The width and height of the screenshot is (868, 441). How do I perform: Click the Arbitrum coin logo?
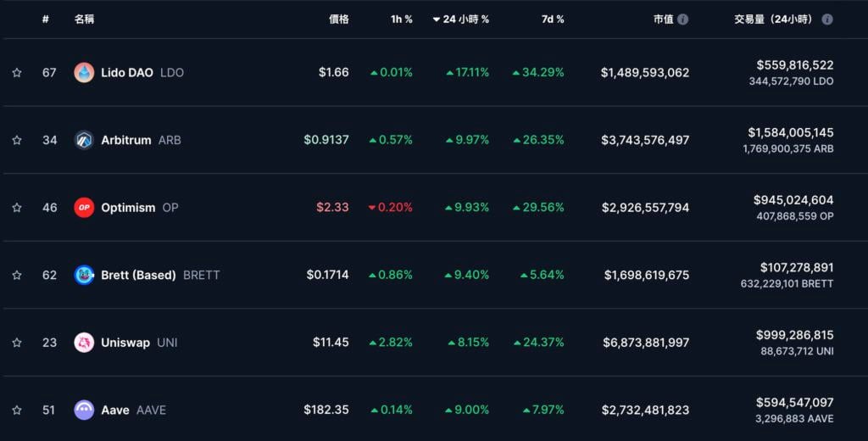click(x=84, y=140)
